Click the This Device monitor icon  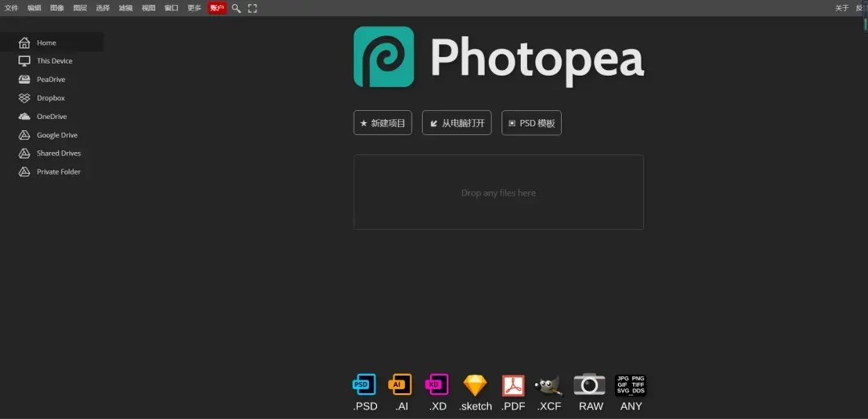[24, 61]
